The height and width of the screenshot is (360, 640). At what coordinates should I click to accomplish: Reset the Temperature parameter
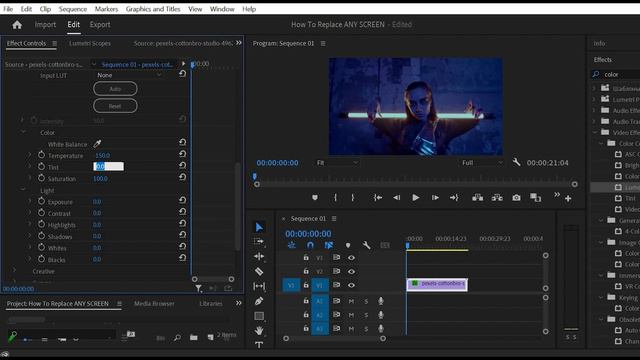pos(182,154)
